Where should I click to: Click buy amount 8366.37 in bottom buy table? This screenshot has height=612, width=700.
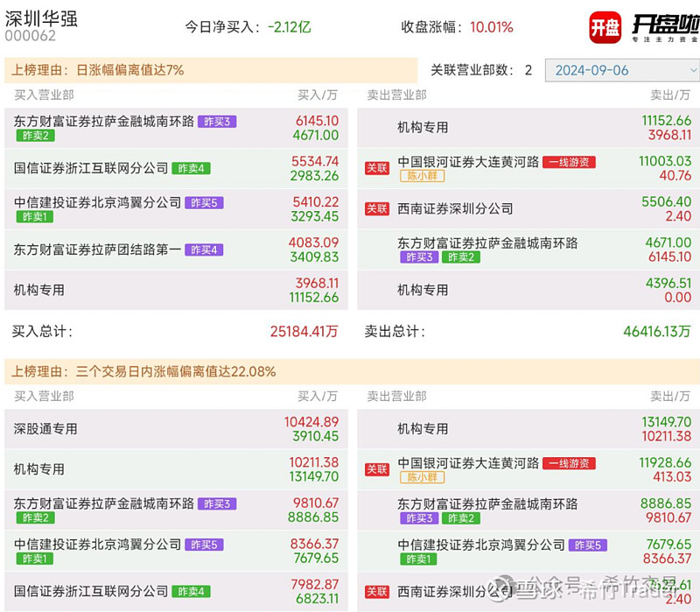pos(314,544)
